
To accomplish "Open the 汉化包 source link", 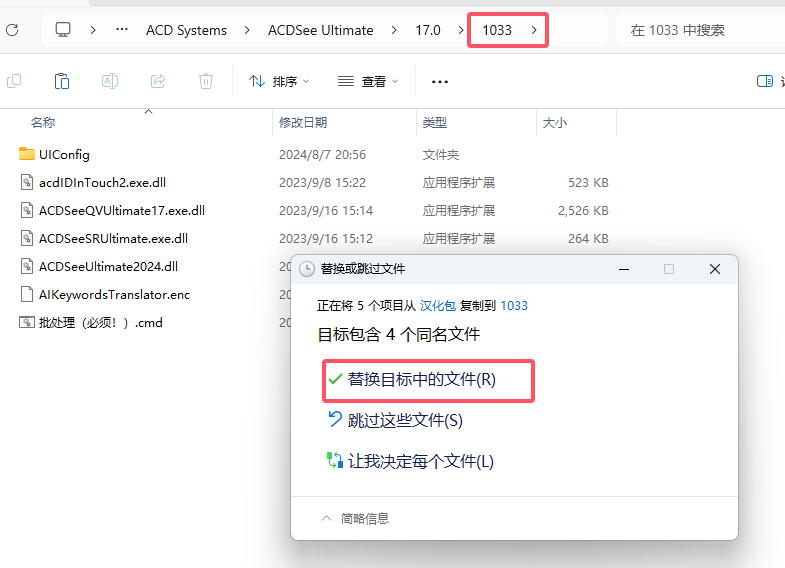I will 438,306.
